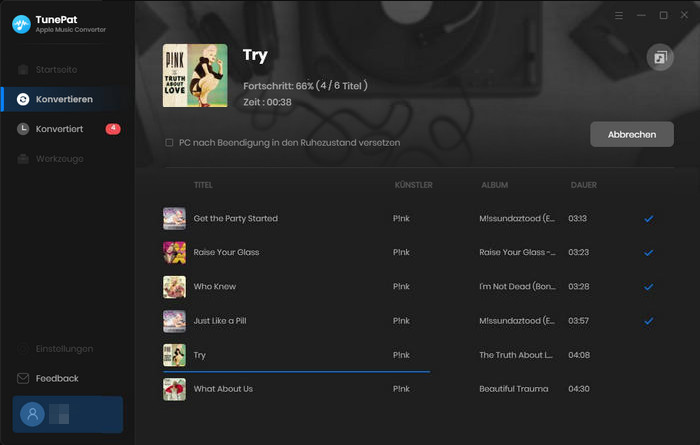Click the checkmark for Raise Your Glass
Viewport: 700px width, 445px height.
[649, 253]
